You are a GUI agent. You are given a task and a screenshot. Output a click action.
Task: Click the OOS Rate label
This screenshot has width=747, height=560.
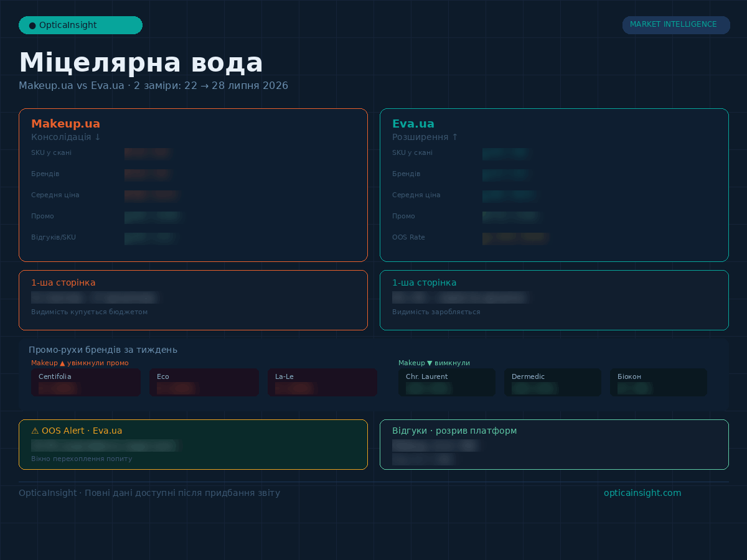click(x=408, y=237)
